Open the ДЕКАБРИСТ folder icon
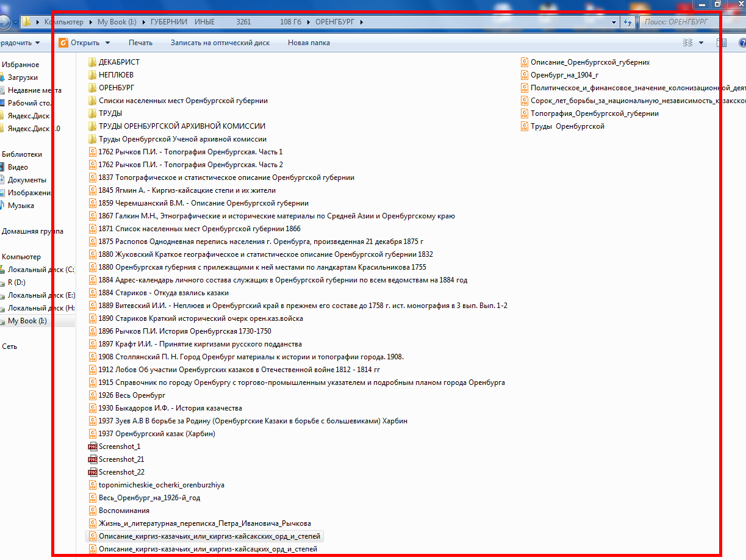The width and height of the screenshot is (746, 560). coord(93,62)
